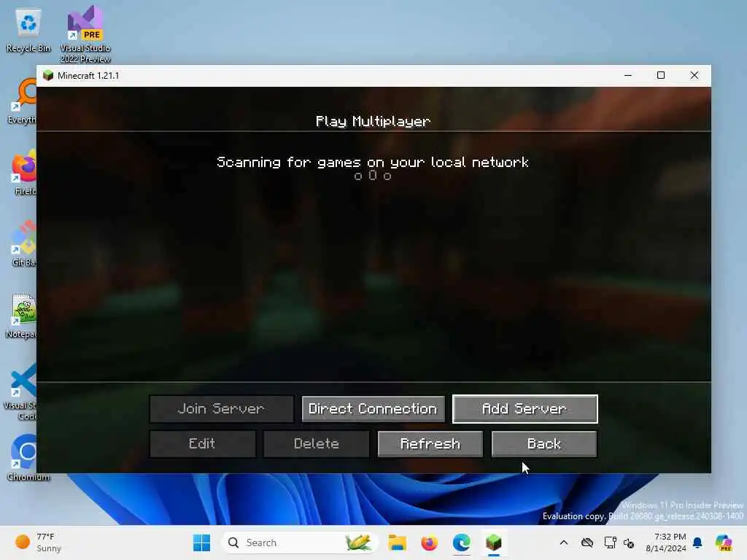
Task: Click the Play Multiplayer heading text
Action: coord(373,122)
